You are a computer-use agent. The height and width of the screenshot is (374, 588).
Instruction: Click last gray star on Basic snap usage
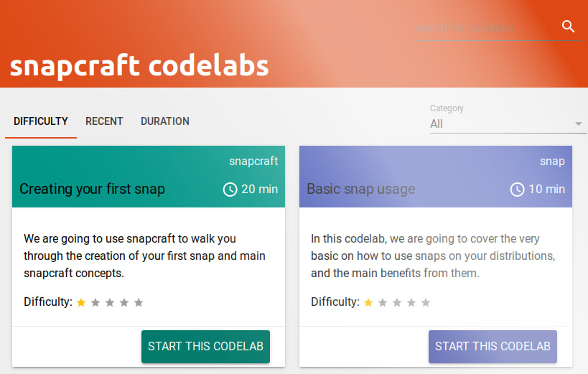(x=426, y=302)
